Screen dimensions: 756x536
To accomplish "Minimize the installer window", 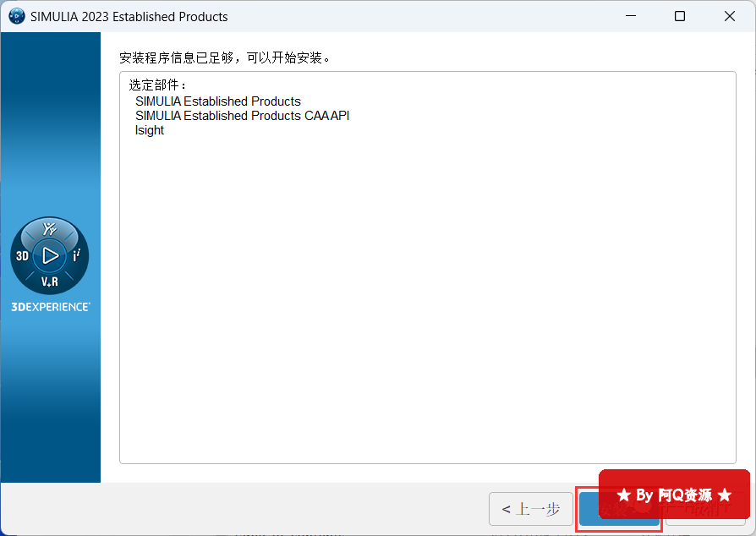I will [x=630, y=16].
